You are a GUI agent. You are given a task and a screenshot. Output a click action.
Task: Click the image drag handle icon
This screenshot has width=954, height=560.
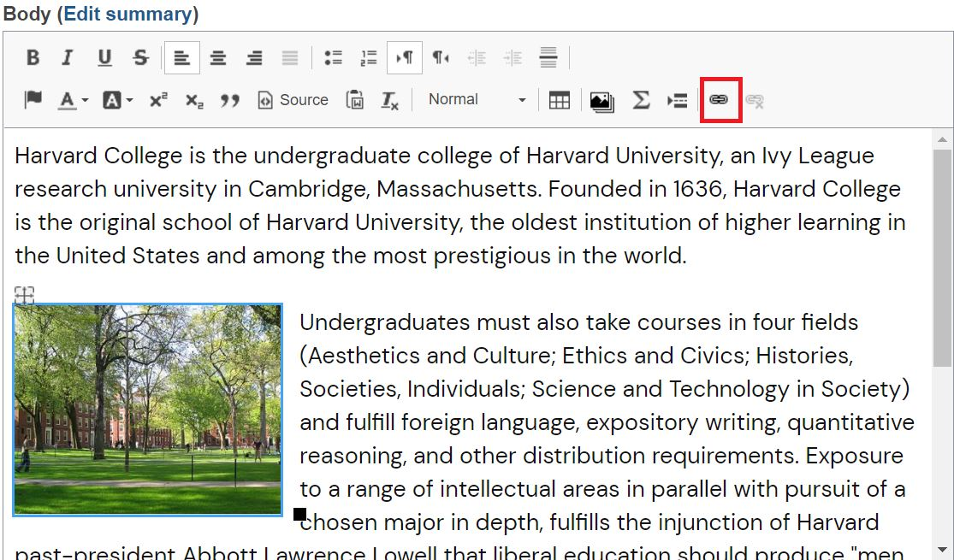[x=24, y=295]
